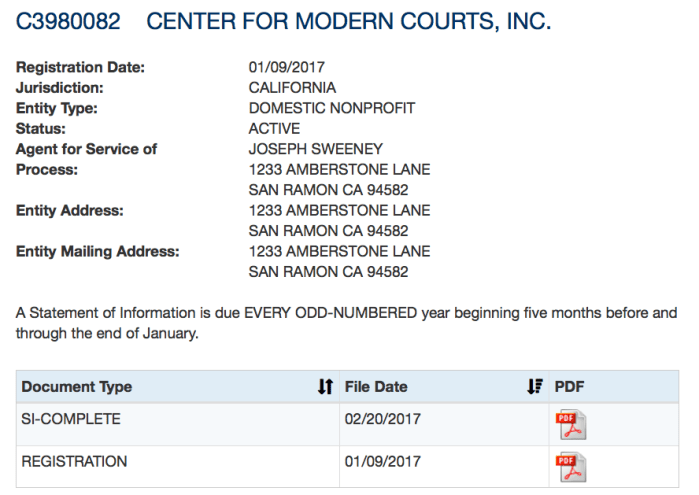Click entity number C3980082 in the title

pos(67,22)
